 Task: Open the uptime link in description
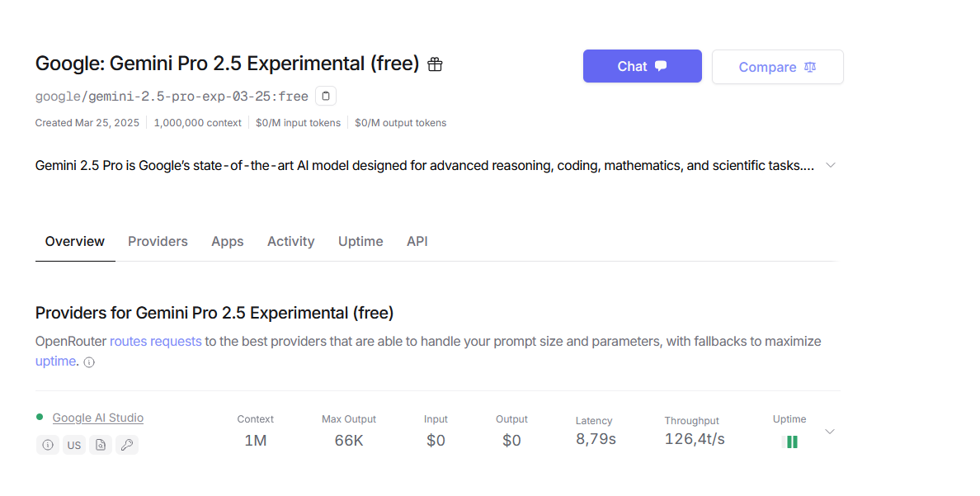pos(55,361)
